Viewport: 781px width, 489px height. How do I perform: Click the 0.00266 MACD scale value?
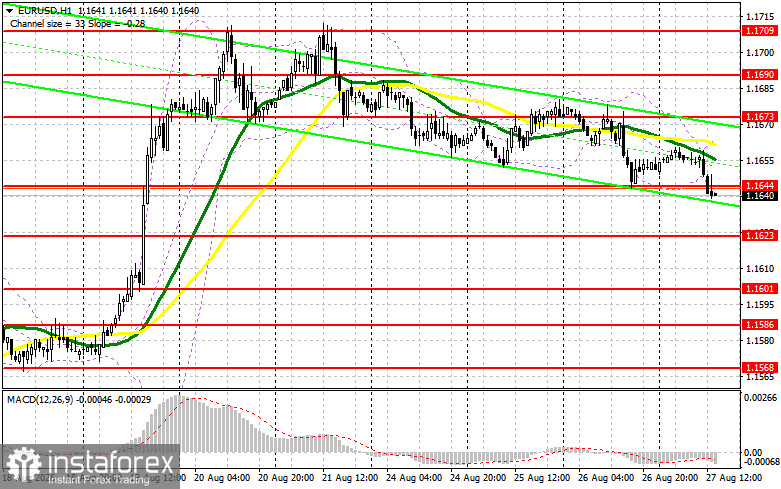pos(760,397)
